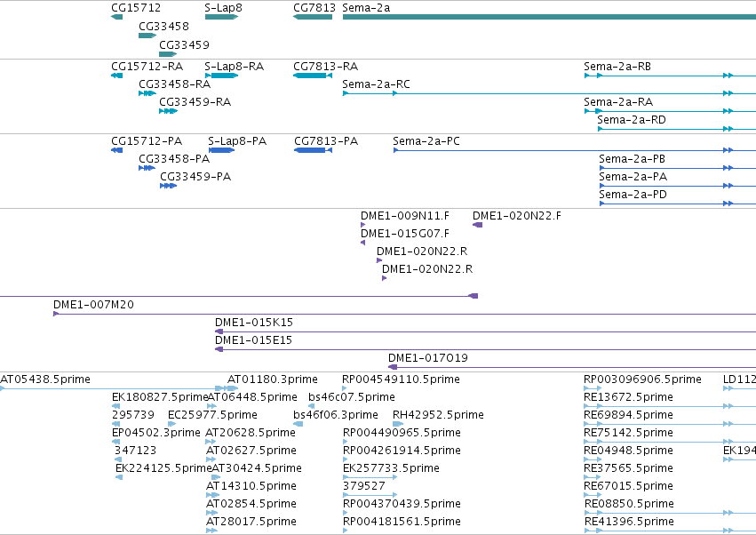Select feature 347123
Screen dimensions: 756x535
point(136,451)
